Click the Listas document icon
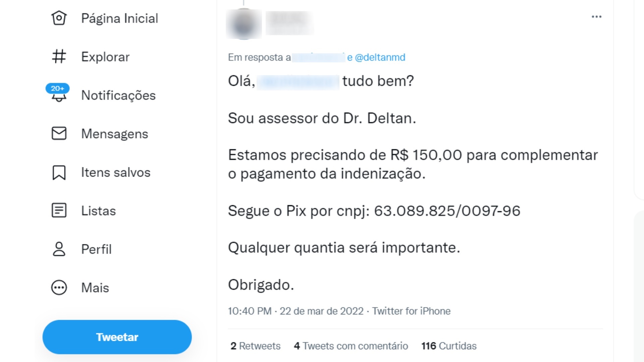Viewport: 644px width, 362px height. pyautogui.click(x=59, y=210)
